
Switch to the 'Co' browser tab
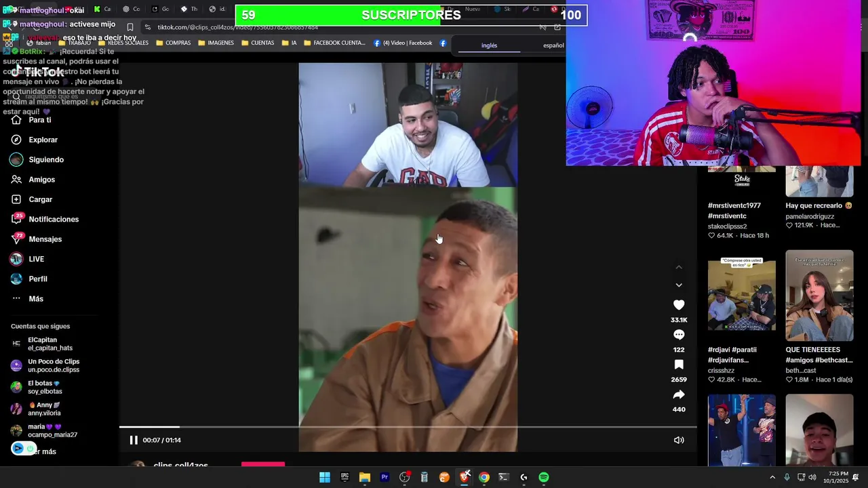[132, 9]
